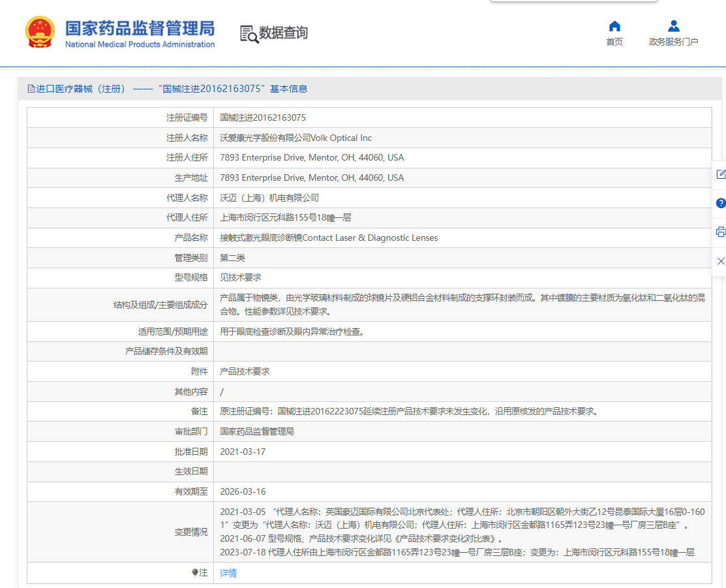Click the 首页 text label
Screen dimensions: 726x588
coord(614,42)
